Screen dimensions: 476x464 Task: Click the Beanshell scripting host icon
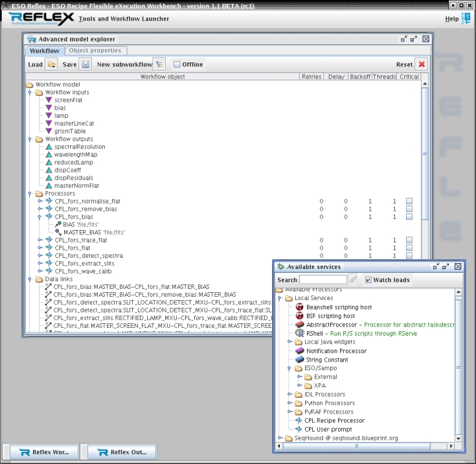point(299,307)
